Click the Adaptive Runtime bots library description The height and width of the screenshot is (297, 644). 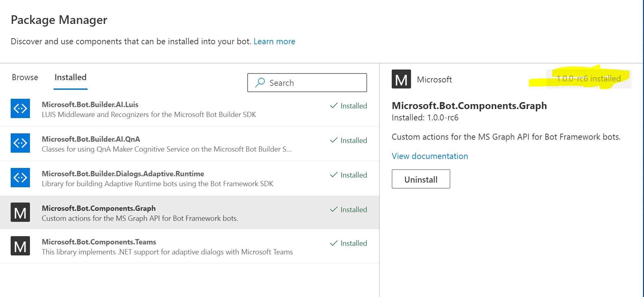click(157, 184)
